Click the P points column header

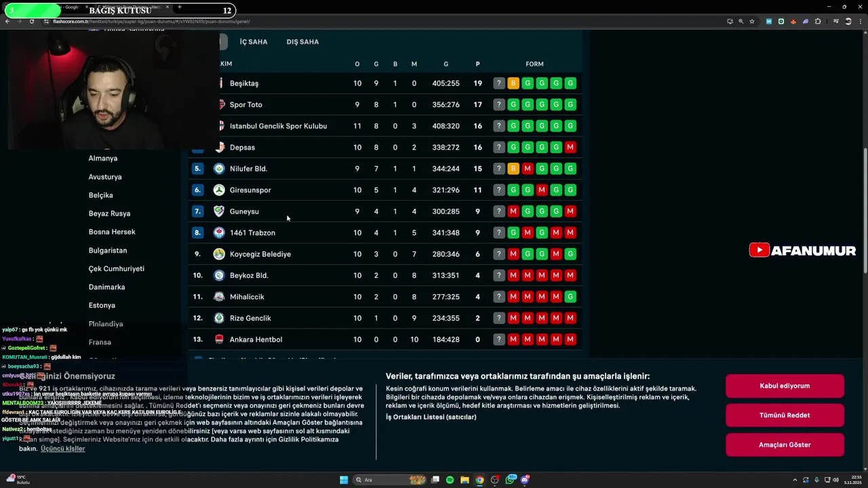(x=477, y=64)
